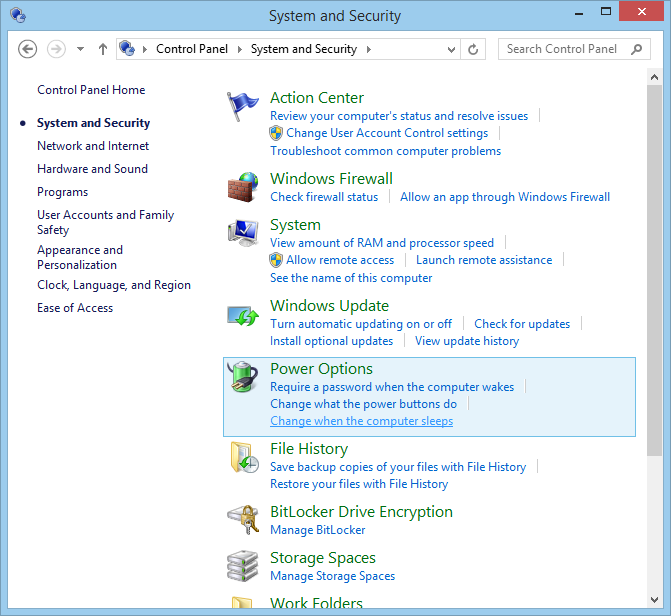
Task: See the name of this computer
Action: [x=351, y=278]
